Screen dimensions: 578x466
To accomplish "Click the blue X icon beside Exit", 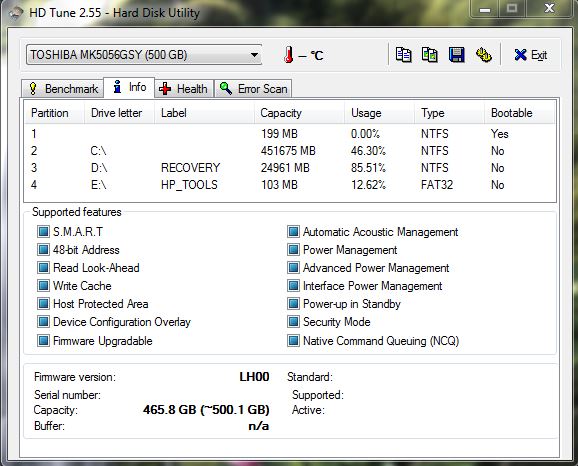I will coord(520,55).
